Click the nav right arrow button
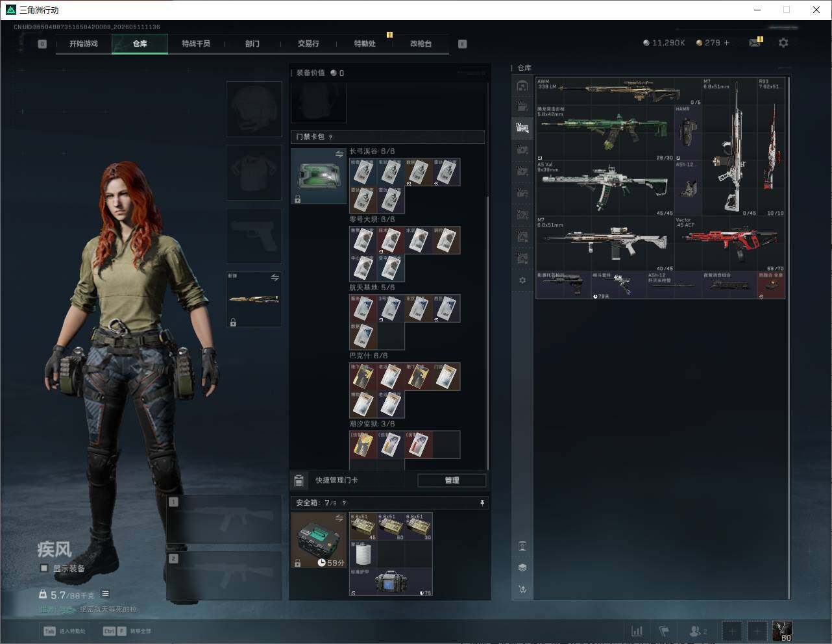This screenshot has width=832, height=644. [463, 44]
